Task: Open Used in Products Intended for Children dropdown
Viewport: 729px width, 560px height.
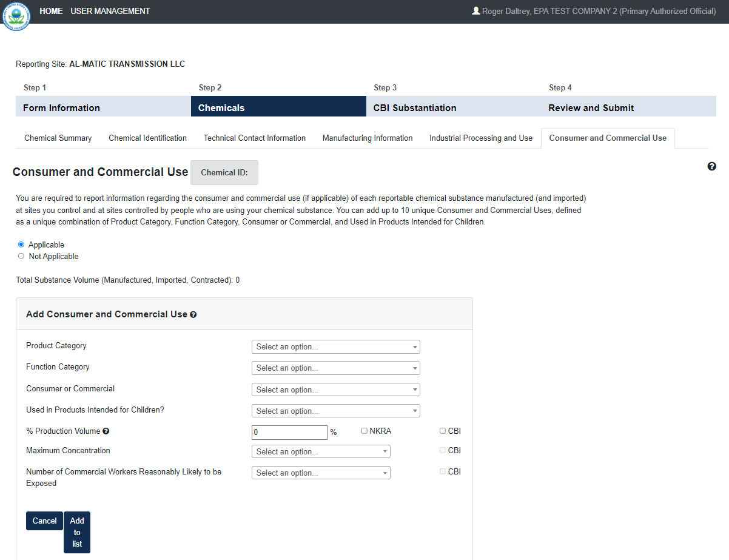Action: click(x=335, y=411)
